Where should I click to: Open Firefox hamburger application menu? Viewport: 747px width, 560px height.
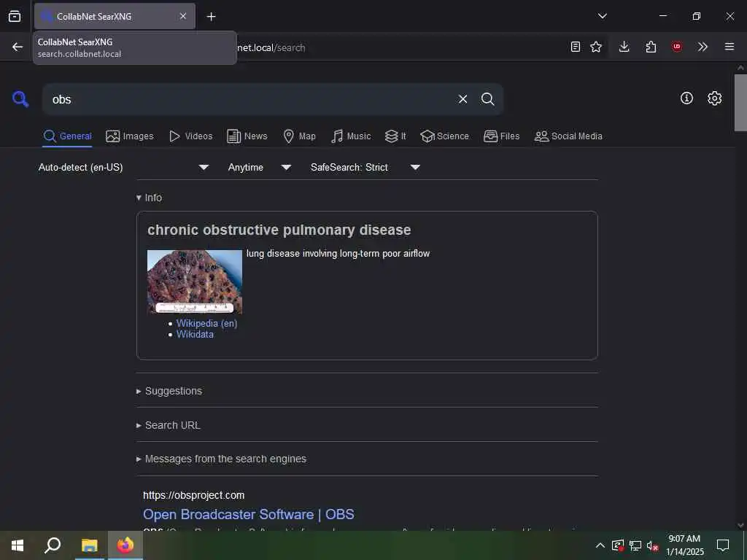[729, 47]
